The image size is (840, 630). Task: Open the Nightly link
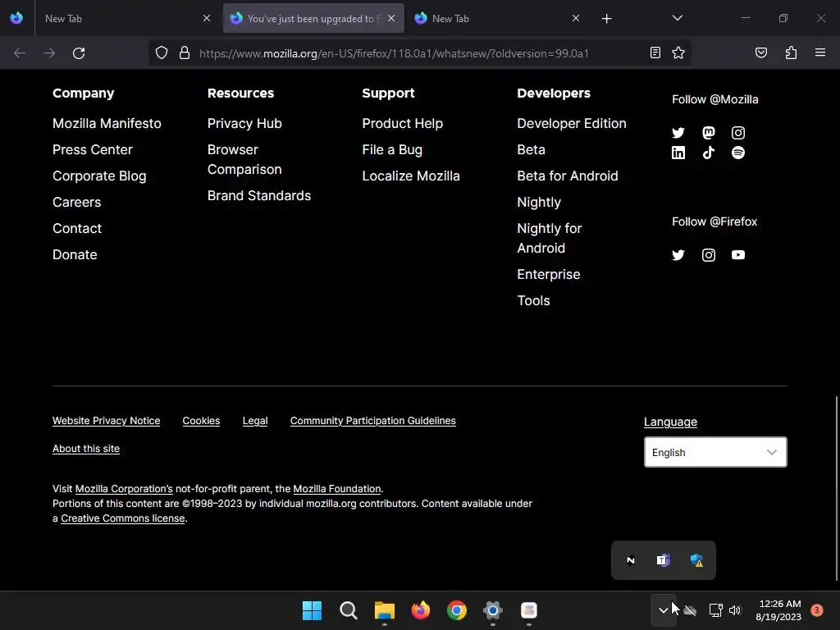[539, 202]
